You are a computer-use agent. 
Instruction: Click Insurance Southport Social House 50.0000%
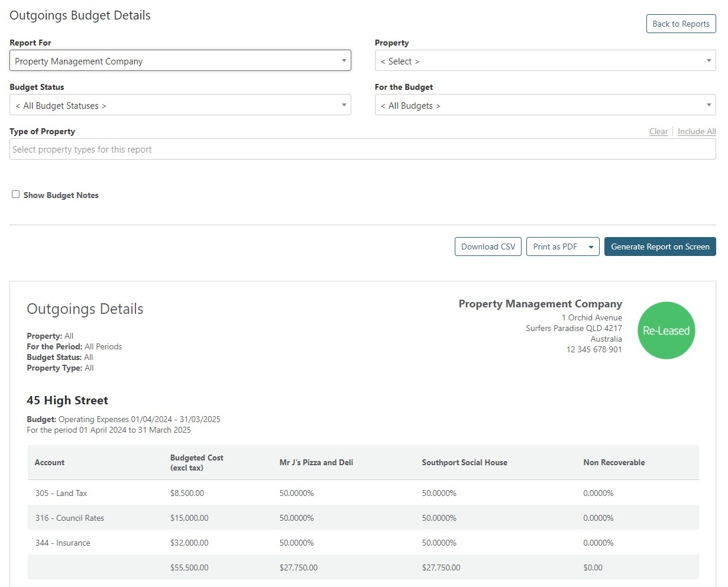pyautogui.click(x=439, y=543)
